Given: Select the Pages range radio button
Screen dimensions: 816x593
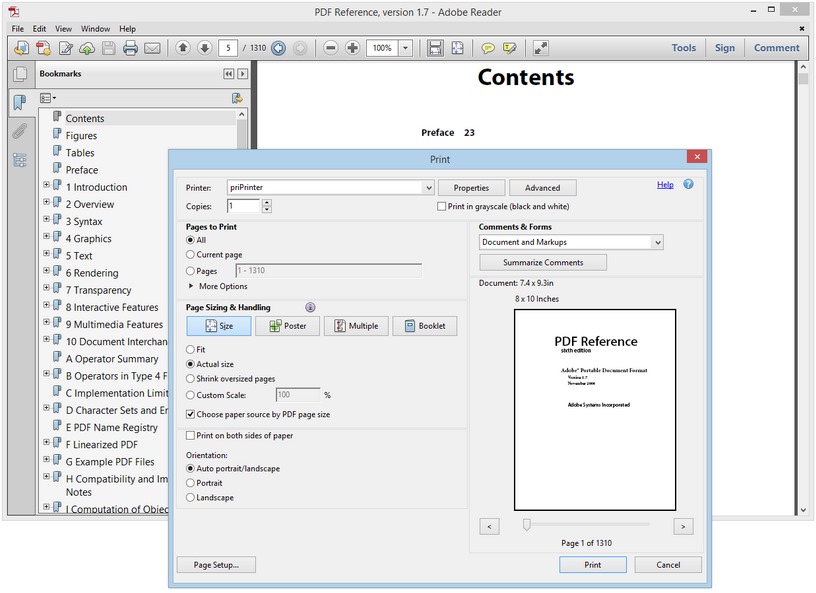Looking at the screenshot, I should [190, 271].
